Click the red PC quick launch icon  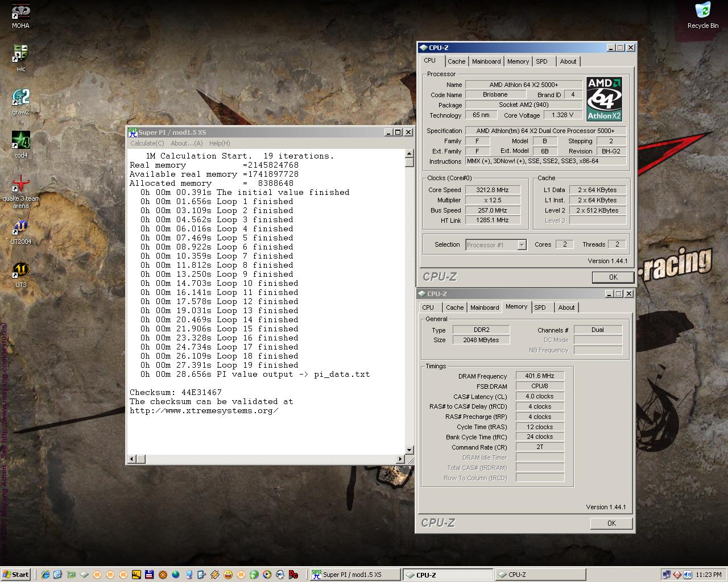[x=293, y=575]
